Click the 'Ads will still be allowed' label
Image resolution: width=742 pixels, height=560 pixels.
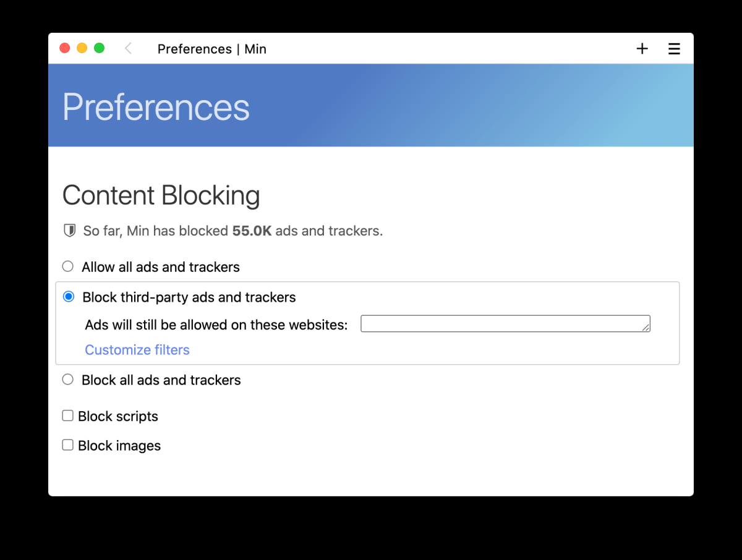(216, 325)
